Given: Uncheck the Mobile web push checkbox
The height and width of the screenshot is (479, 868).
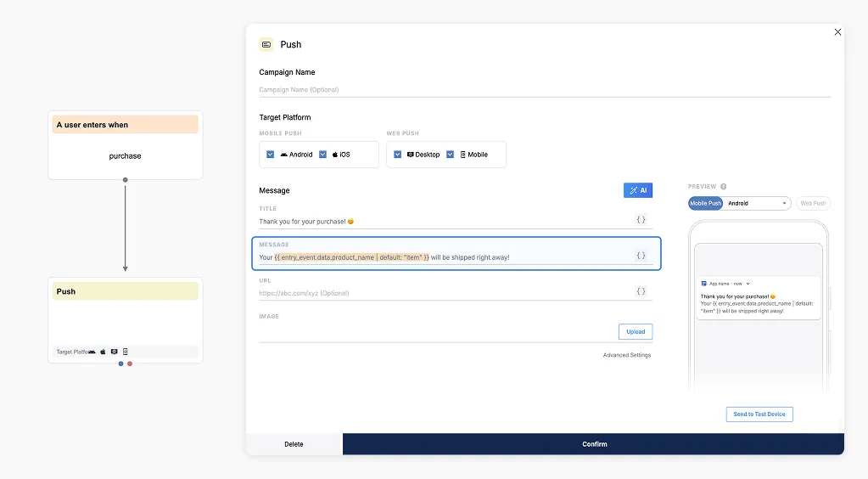Looking at the screenshot, I should 450,155.
